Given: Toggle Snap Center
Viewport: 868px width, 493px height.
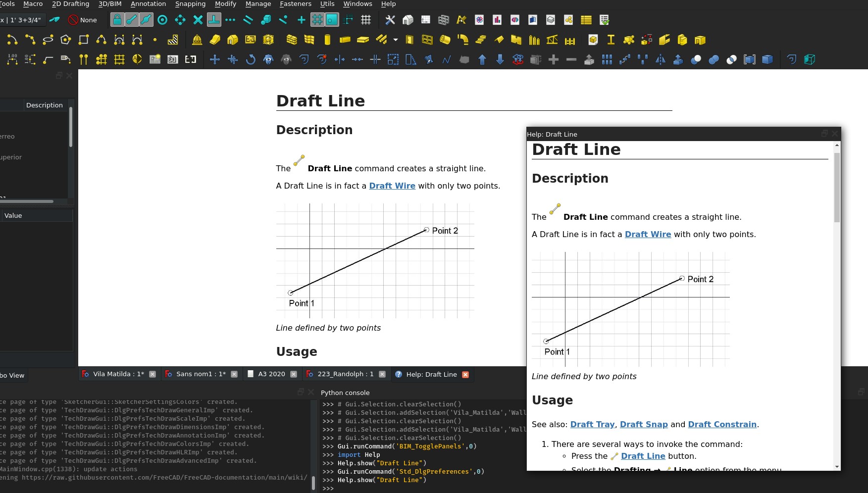Looking at the screenshot, I should (x=162, y=20).
